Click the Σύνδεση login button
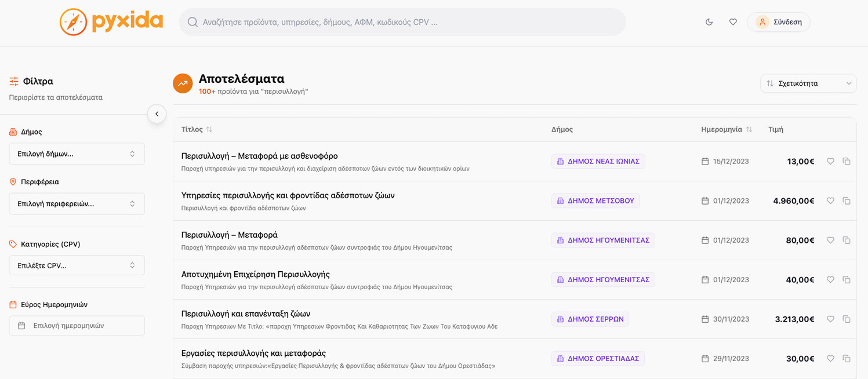 pos(779,22)
